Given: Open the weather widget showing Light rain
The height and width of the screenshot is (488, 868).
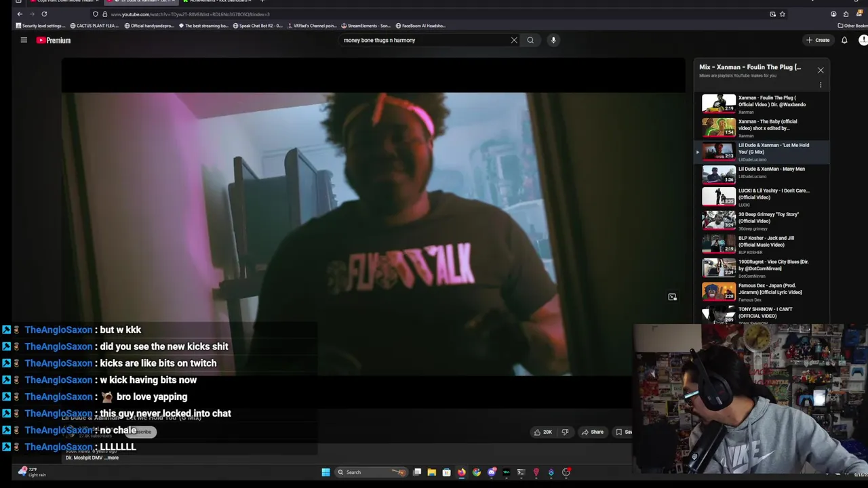Looking at the screenshot, I should click(x=32, y=472).
